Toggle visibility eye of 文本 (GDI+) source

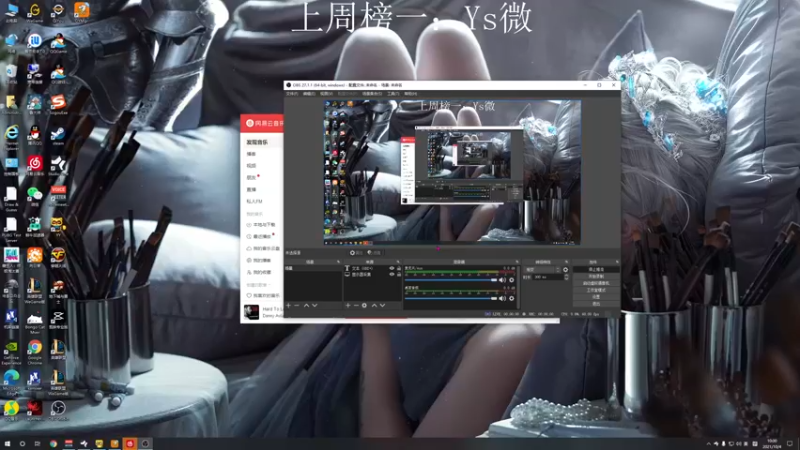click(392, 268)
